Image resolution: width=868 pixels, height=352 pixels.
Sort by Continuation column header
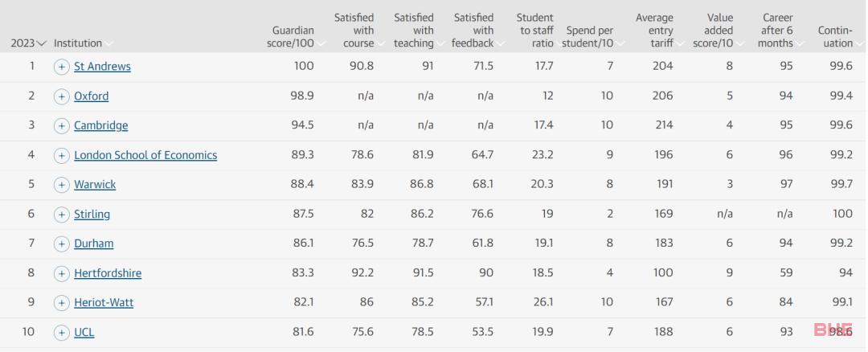[x=838, y=36]
